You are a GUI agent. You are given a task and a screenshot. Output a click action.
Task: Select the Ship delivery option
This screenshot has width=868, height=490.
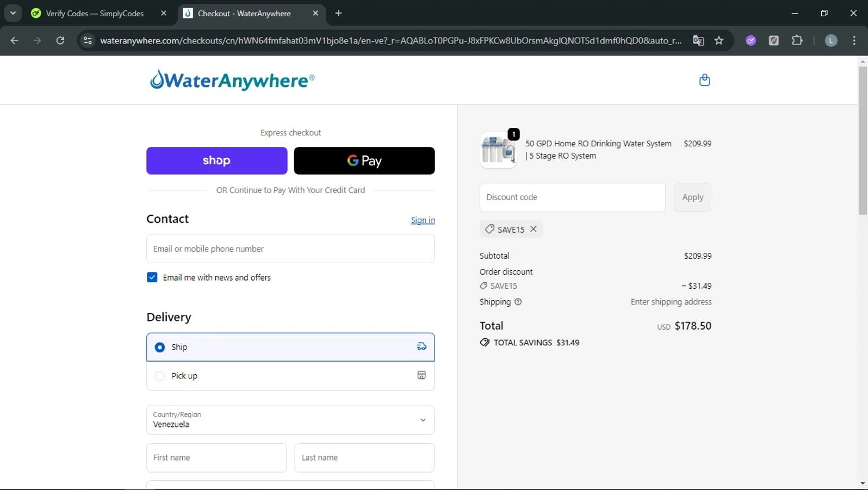point(290,347)
